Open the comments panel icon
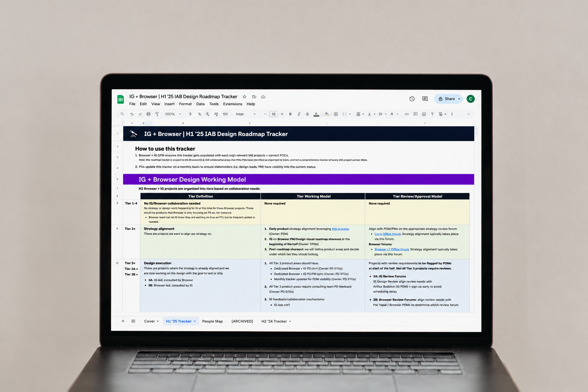 [x=425, y=99]
